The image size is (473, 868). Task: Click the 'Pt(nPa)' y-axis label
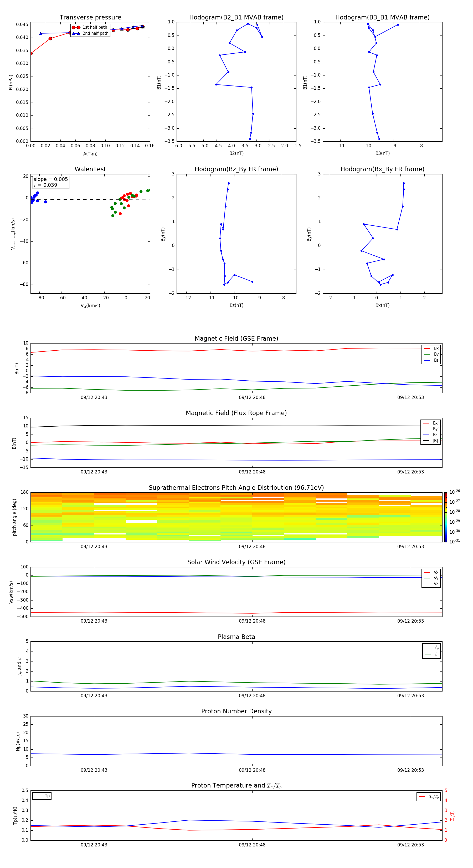tap(11, 82)
